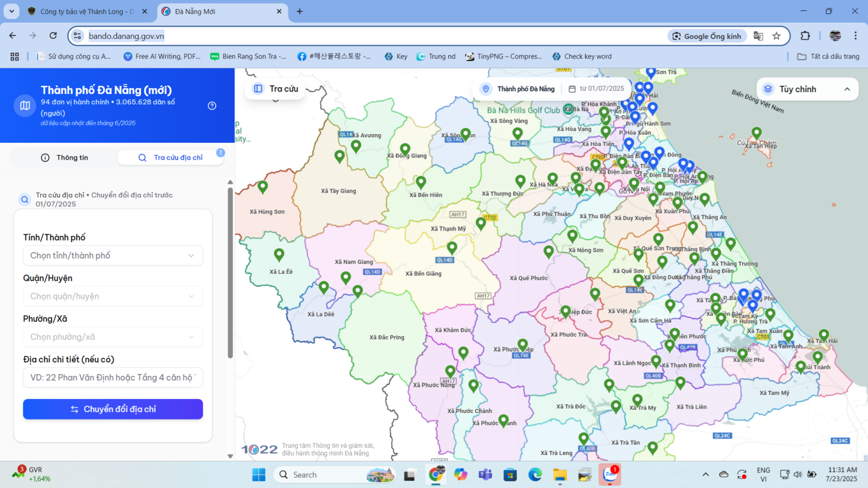Switch to the Tra cứu địa chỉ tab
The image size is (868, 488).
170,158
